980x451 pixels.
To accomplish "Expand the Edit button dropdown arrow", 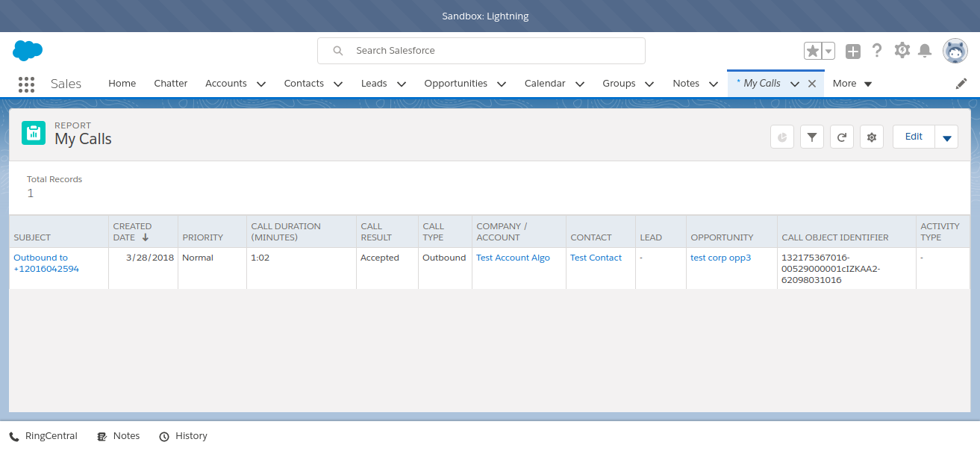I will 946,137.
